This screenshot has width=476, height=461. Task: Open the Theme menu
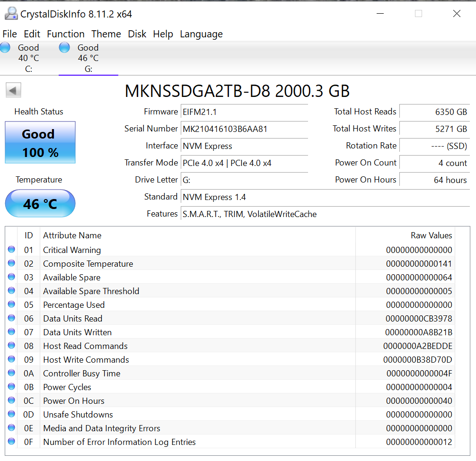tap(106, 34)
